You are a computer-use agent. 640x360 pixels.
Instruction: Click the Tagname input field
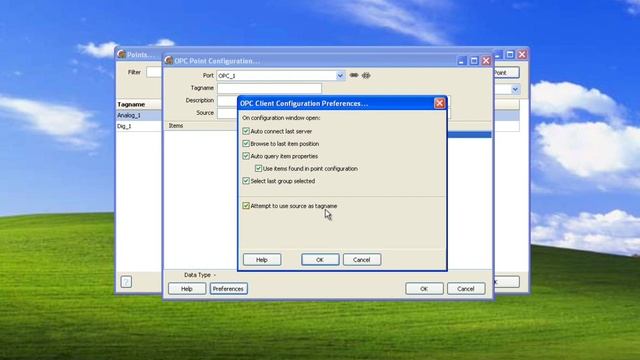coord(269,88)
